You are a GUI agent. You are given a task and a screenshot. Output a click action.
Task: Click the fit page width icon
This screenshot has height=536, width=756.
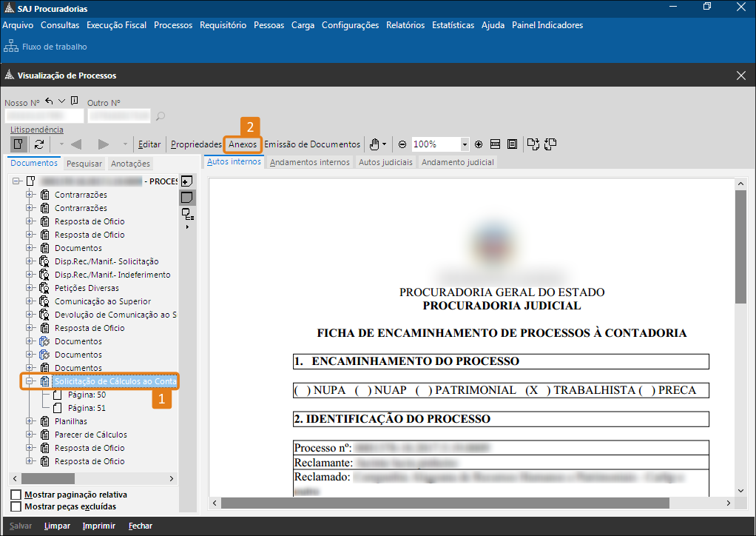click(495, 144)
